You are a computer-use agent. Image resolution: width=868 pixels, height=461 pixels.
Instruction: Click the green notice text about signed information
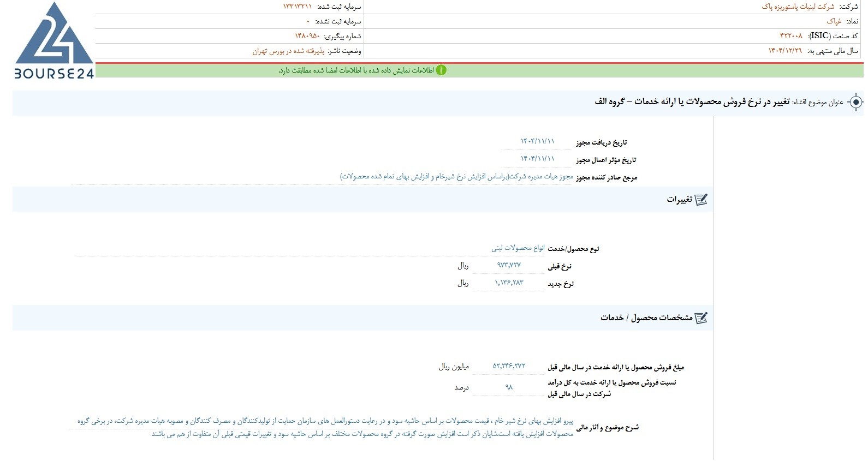click(356, 70)
